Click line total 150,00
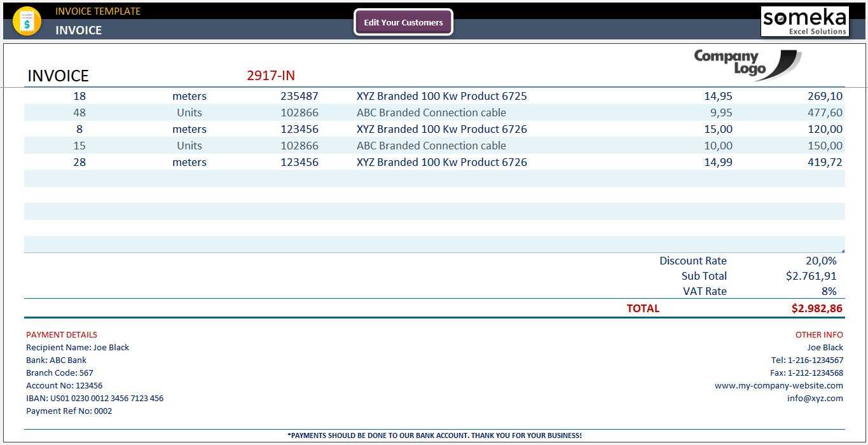 pos(825,146)
